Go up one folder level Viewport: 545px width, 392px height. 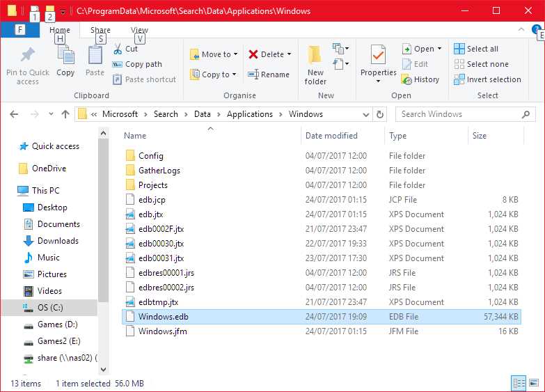[x=65, y=114]
